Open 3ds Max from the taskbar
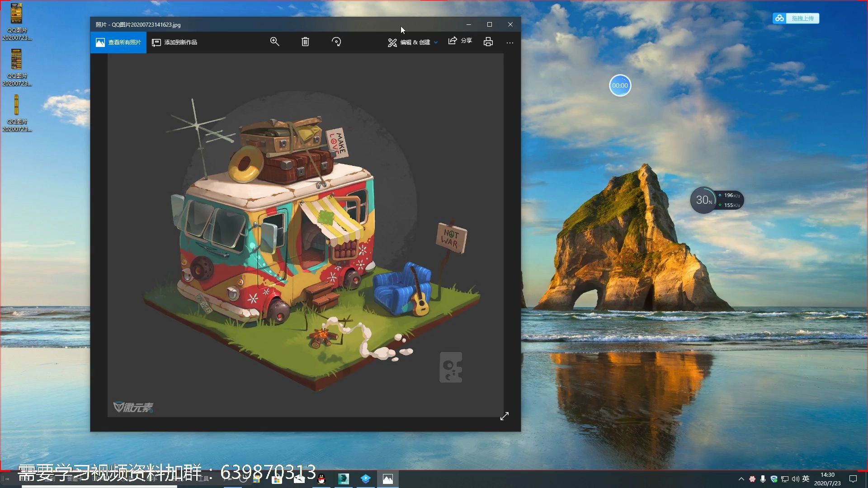Viewport: 868px width, 488px height. [x=344, y=479]
